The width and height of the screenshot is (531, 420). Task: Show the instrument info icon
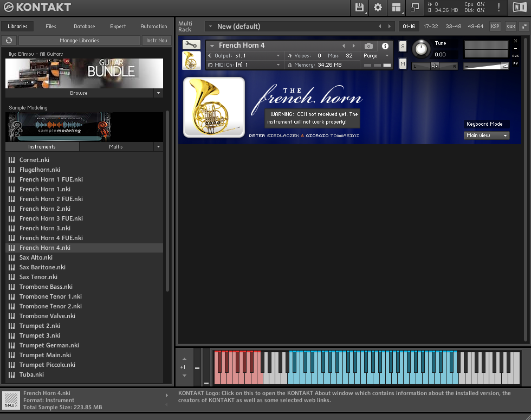pos(385,46)
